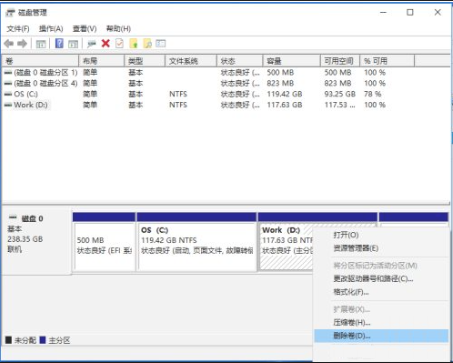Click the blue 主分区 legend swatch
453x363 pixels.
[x=42, y=340]
